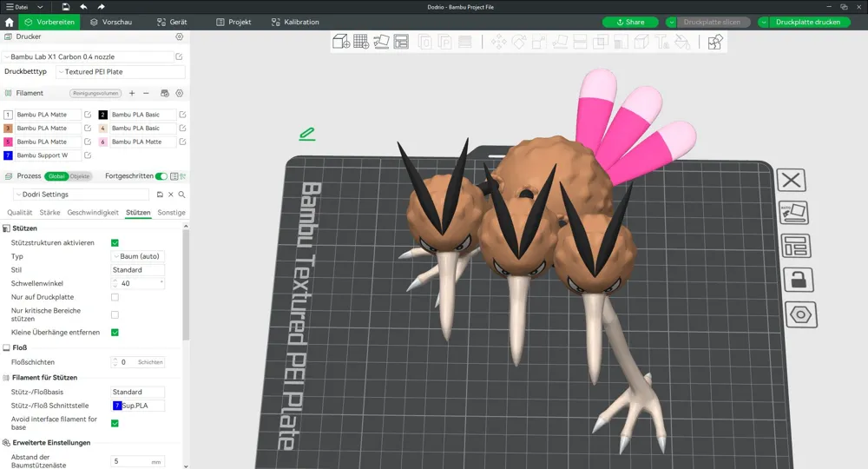Click the plate auto-orient icon
Viewport: 868px width, 469px height.
point(794,213)
